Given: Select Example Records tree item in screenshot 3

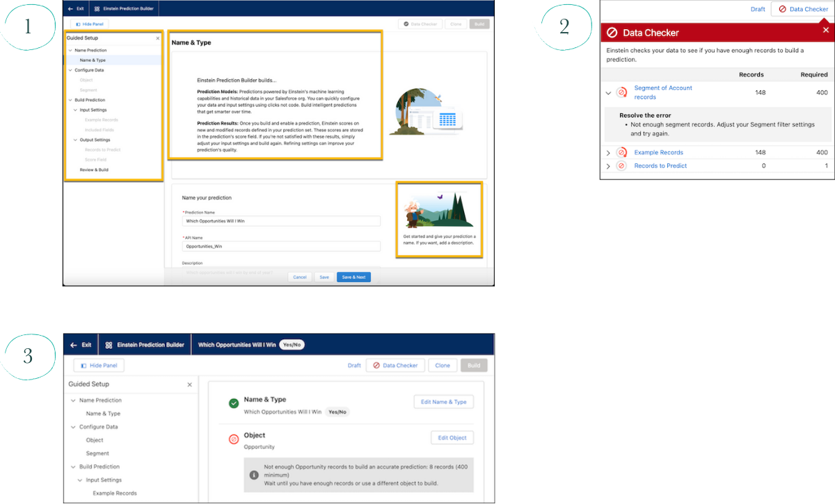Looking at the screenshot, I should [x=115, y=493].
